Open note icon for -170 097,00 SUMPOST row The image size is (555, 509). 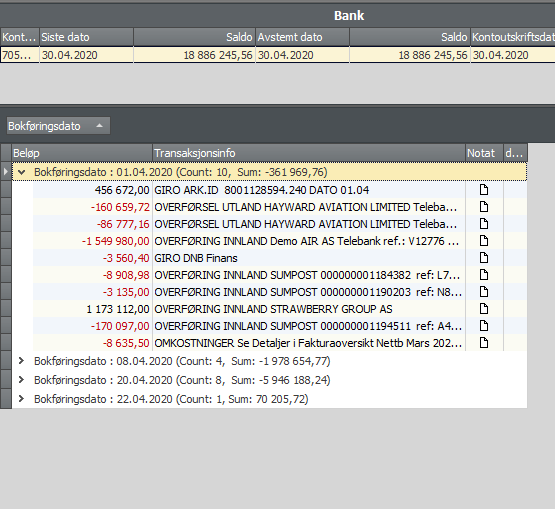click(484, 326)
